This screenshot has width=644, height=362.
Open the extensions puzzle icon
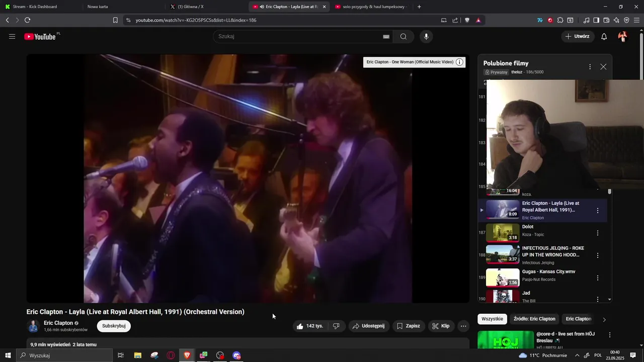[x=560, y=20]
